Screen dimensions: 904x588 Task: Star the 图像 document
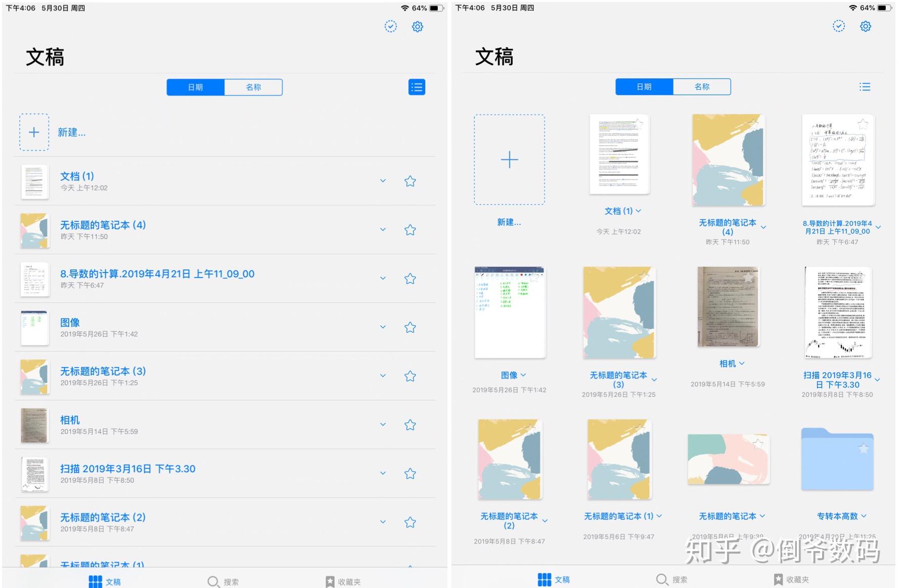(x=410, y=327)
